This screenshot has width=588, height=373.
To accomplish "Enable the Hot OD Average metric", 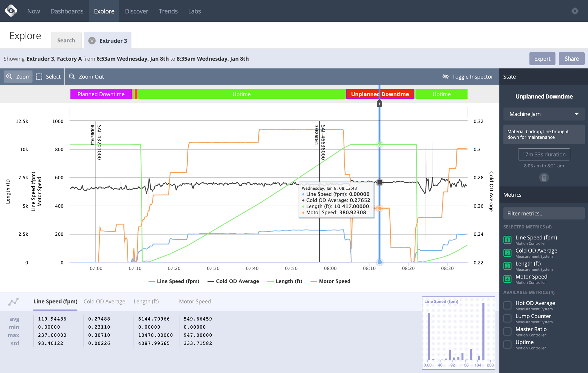I will point(507,305).
